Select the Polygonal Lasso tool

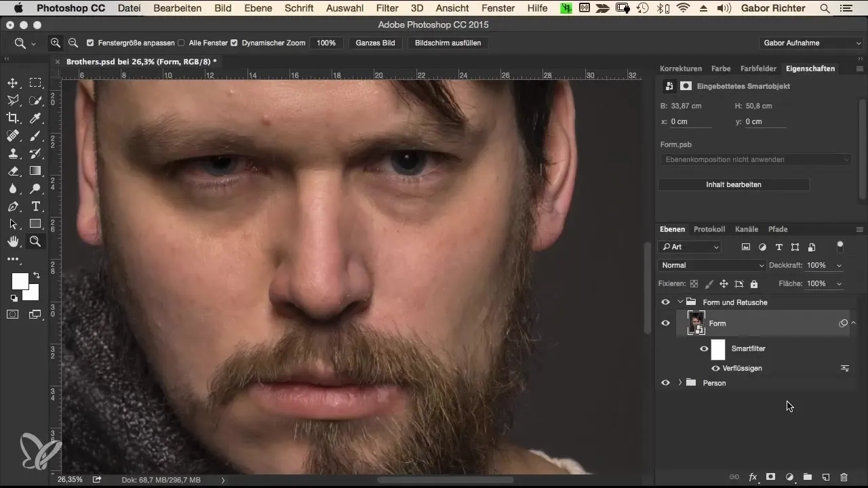(13, 100)
